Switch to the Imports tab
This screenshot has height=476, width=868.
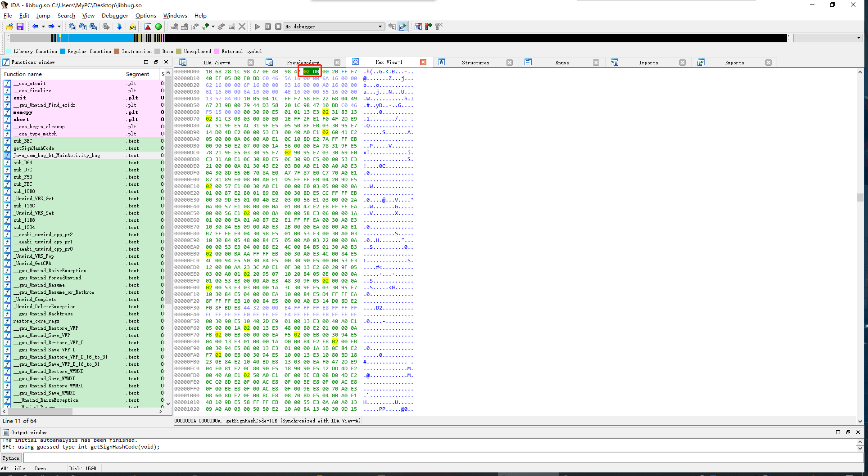coord(648,63)
